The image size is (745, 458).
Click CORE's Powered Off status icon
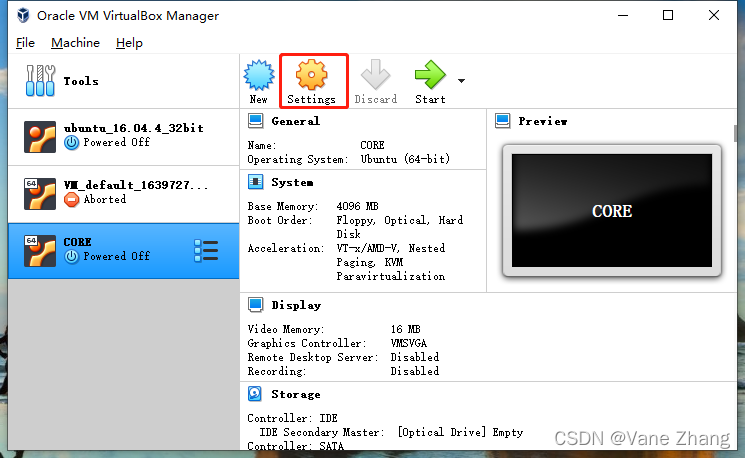[71, 257]
